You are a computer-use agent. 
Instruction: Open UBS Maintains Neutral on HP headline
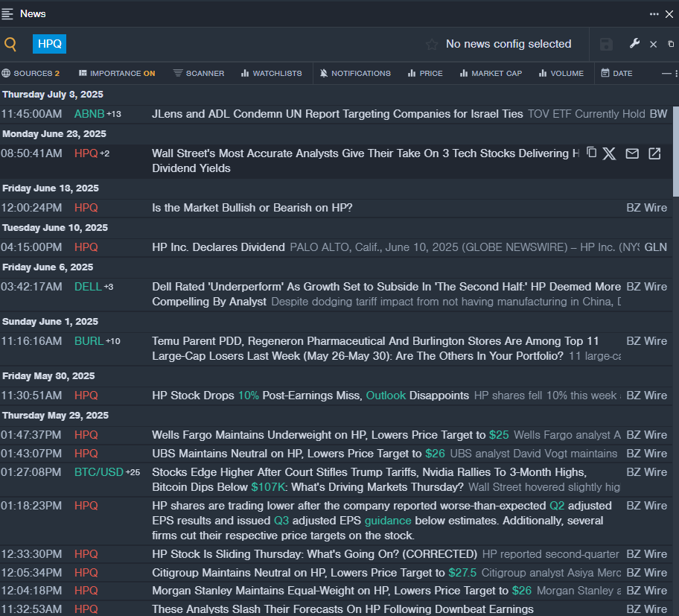tap(299, 454)
